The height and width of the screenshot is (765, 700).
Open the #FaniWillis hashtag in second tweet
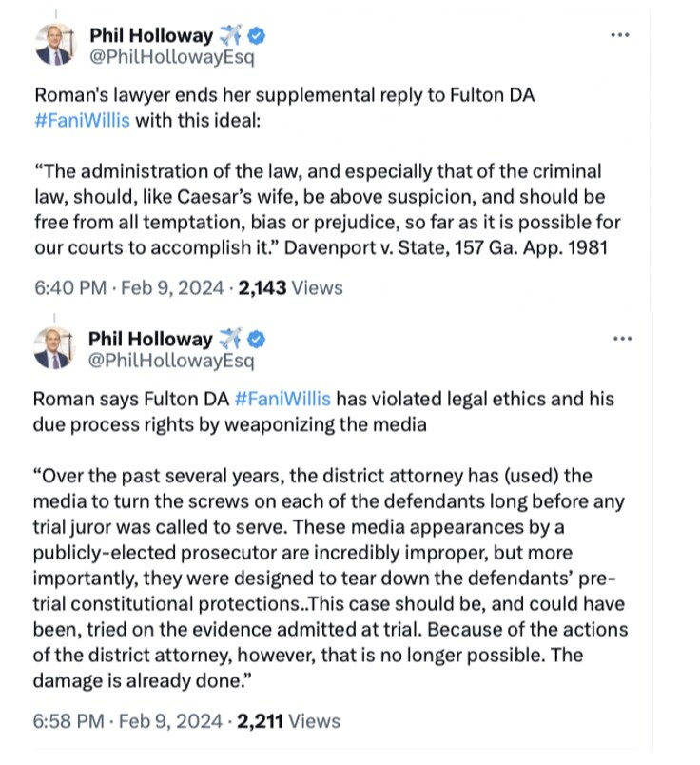282,399
